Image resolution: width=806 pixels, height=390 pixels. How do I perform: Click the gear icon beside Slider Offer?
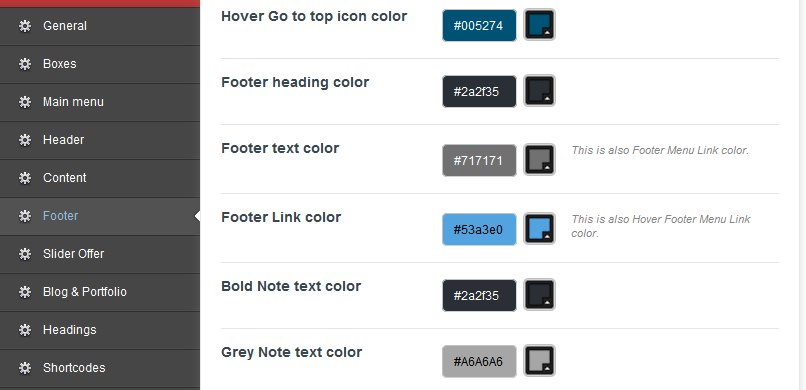(x=25, y=254)
